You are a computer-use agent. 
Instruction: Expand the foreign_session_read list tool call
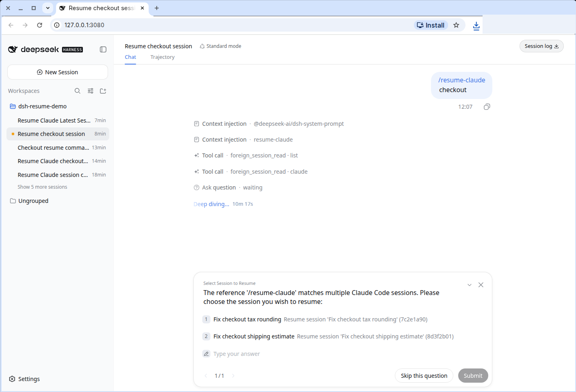(x=246, y=155)
